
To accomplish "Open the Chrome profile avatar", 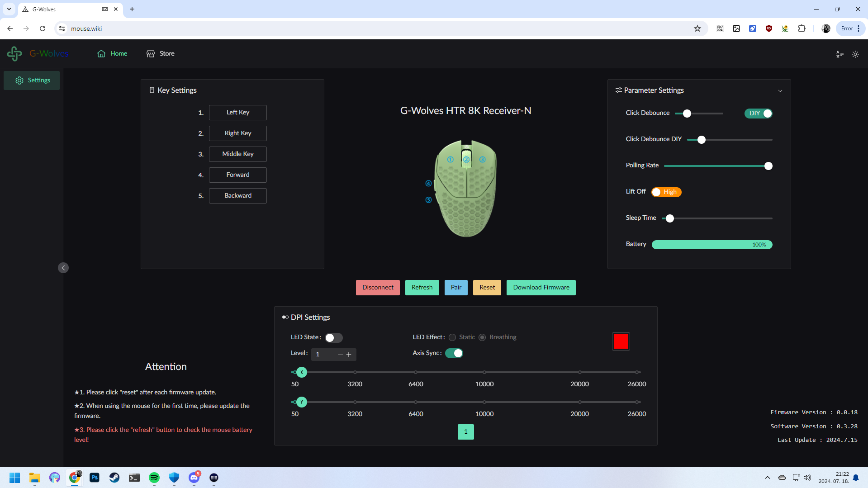I will click(x=826, y=28).
